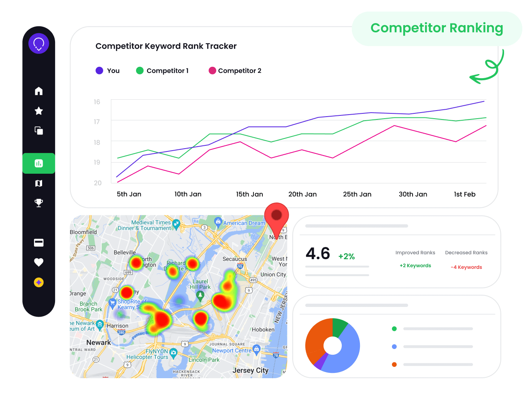This screenshot has width=532, height=396.
Task: Click the purple app logo at sidebar top
Action: pos(38,43)
